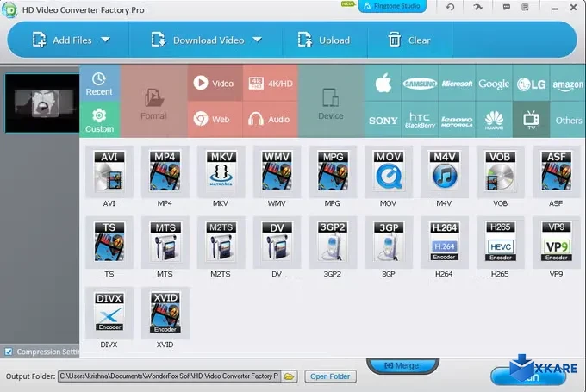The image size is (586, 392).
Task: Clear the file list
Action: 409,40
